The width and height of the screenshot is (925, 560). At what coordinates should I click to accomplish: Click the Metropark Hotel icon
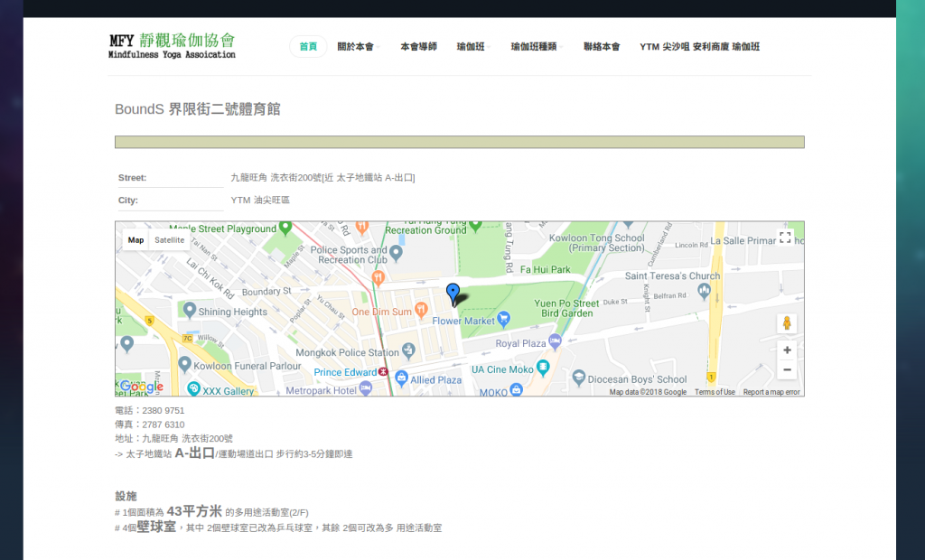(365, 387)
